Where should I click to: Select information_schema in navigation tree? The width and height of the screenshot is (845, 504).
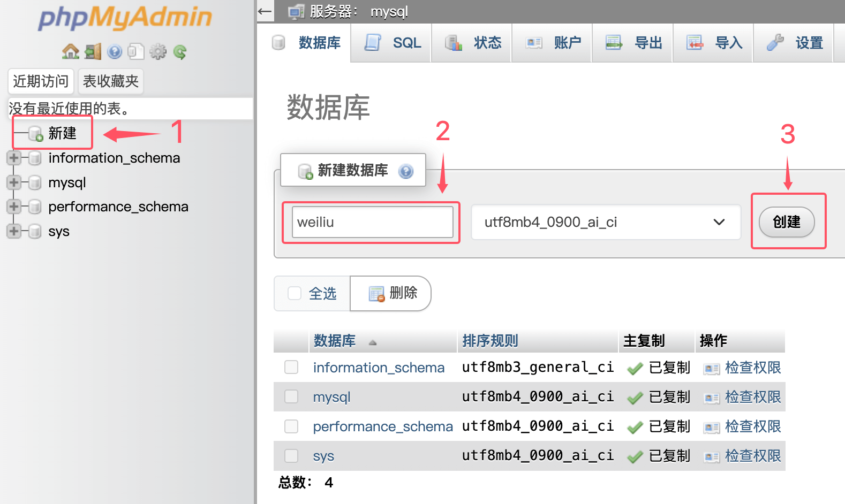pos(114,158)
